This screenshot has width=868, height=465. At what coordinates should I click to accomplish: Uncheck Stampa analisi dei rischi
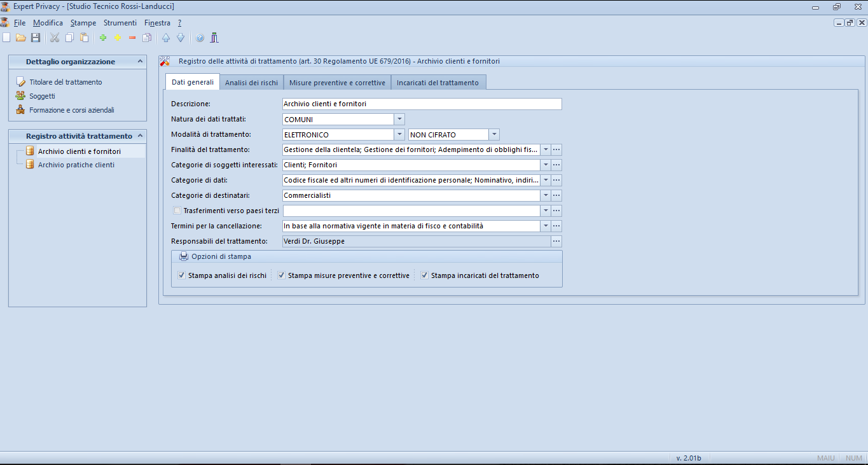click(182, 275)
